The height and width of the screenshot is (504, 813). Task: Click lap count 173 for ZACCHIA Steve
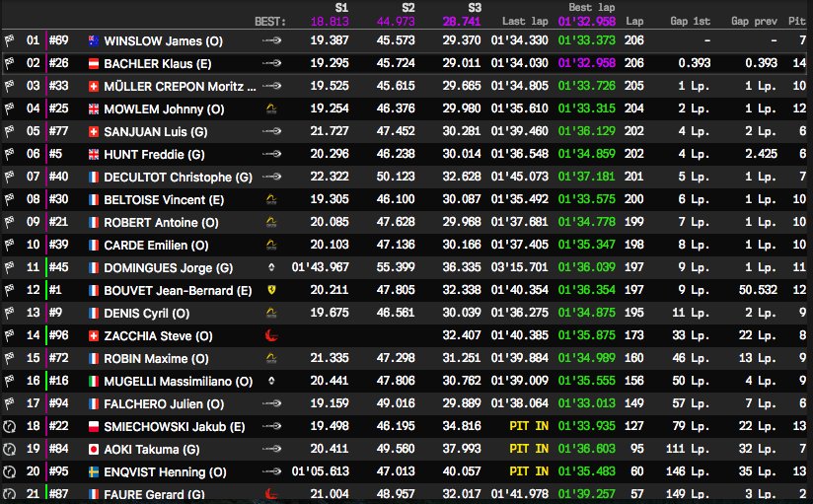634,335
